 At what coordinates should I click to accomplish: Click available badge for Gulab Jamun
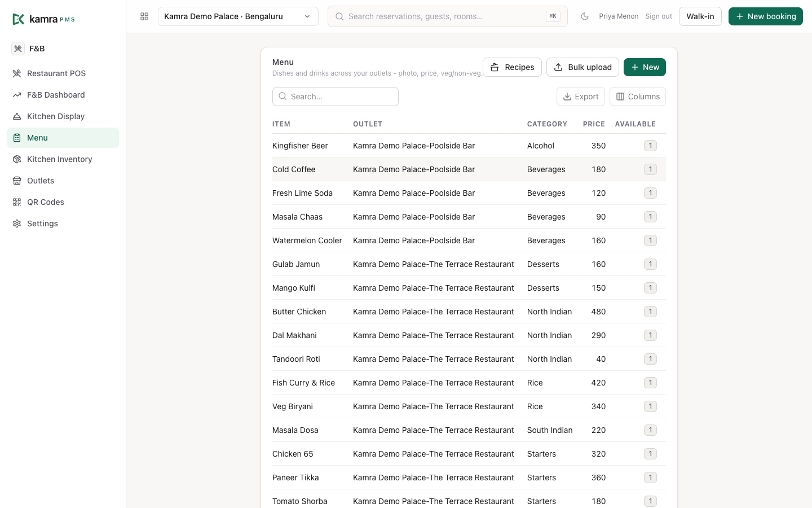coord(650,264)
